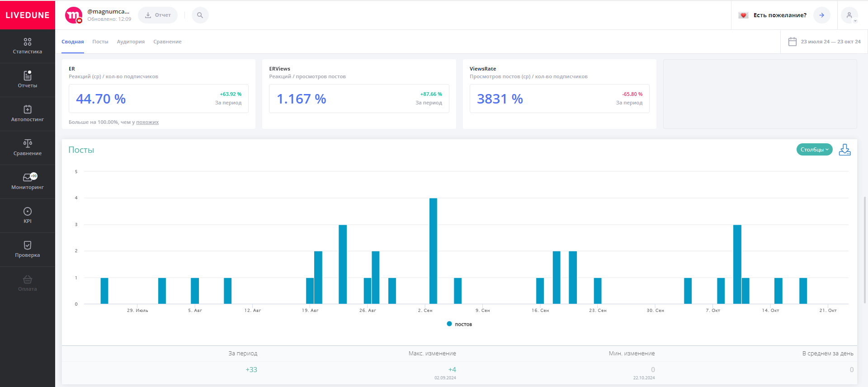868x387 pixels.
Task: Open the Мониторинг inbox icon
Action: click(x=28, y=178)
